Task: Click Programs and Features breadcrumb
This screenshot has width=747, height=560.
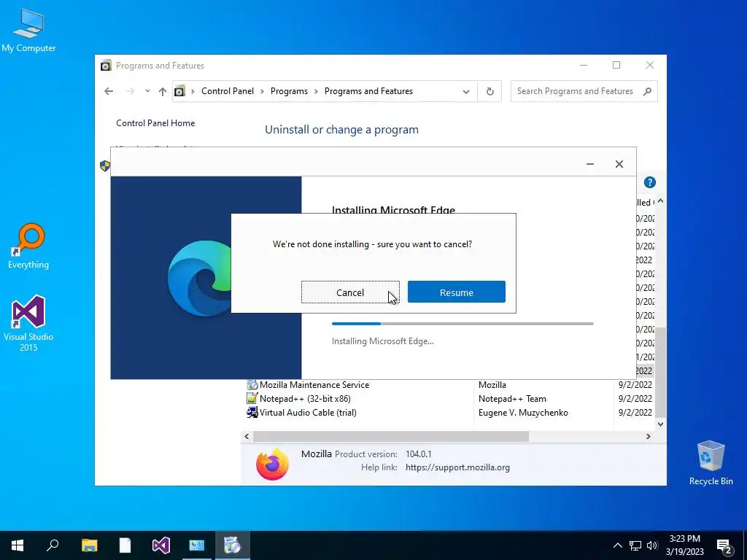Action: tap(368, 91)
